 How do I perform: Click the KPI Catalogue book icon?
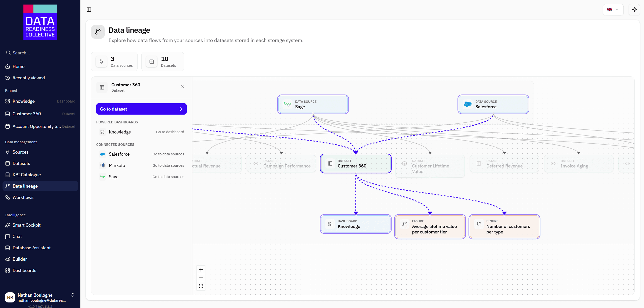(8, 175)
